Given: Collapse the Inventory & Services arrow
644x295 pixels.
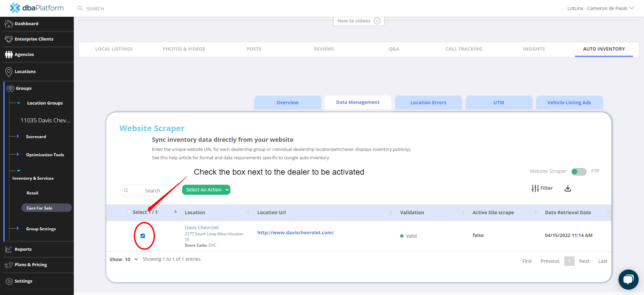Looking at the screenshot, I should (x=19, y=171).
